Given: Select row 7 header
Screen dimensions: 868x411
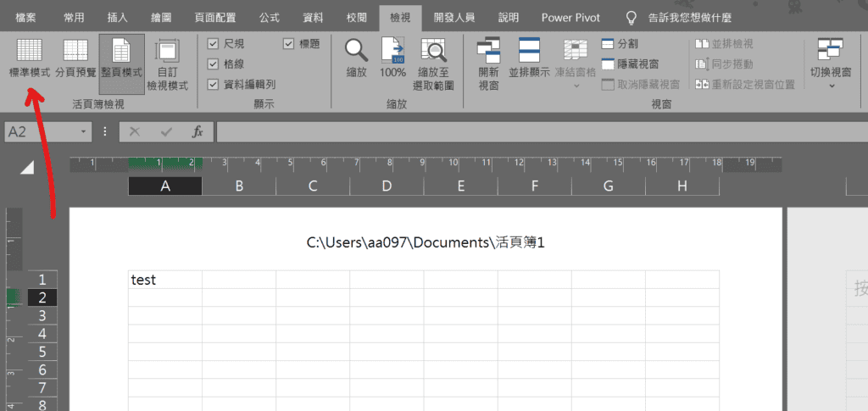Looking at the screenshot, I should click(42, 388).
